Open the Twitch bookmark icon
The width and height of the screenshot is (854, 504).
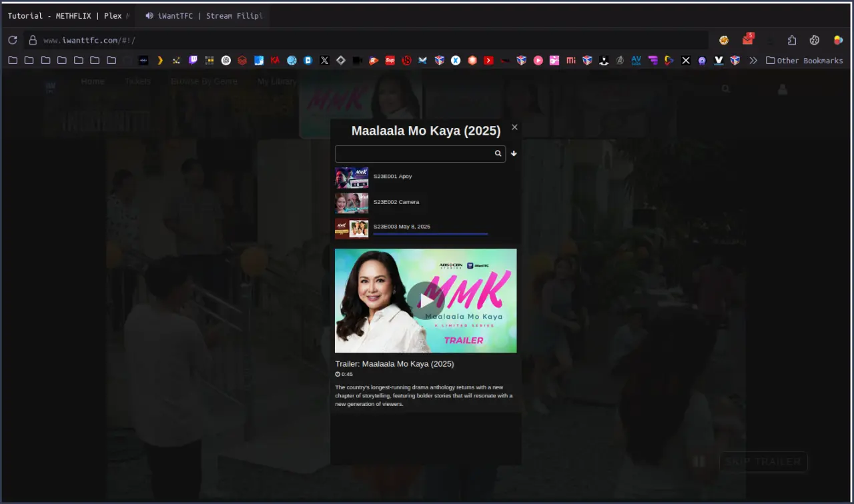pyautogui.click(x=193, y=60)
